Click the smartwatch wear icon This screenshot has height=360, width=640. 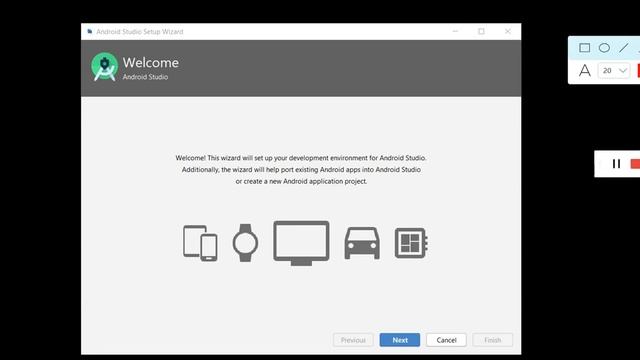point(245,243)
